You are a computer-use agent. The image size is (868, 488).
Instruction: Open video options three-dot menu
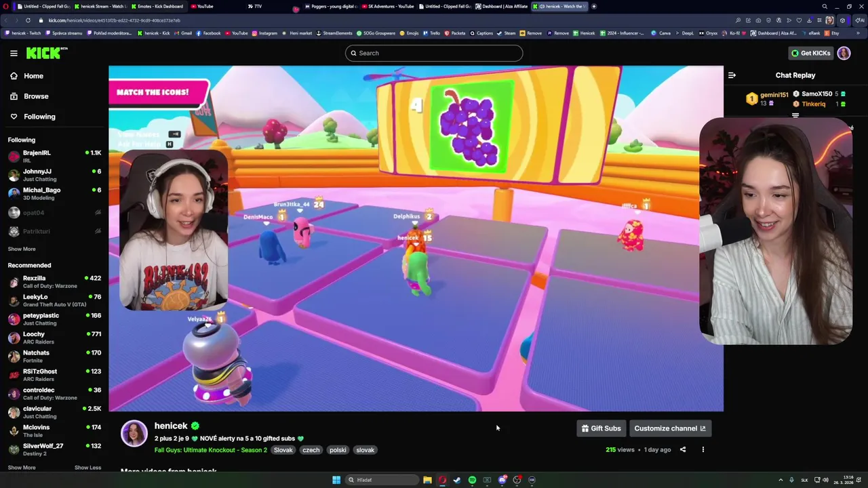[703, 449]
